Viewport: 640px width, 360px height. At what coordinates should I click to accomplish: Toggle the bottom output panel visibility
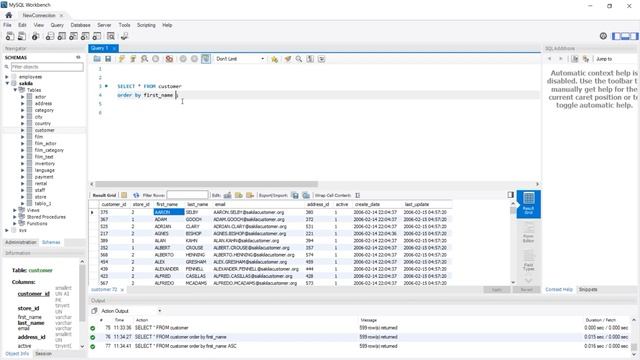[x=625, y=36]
